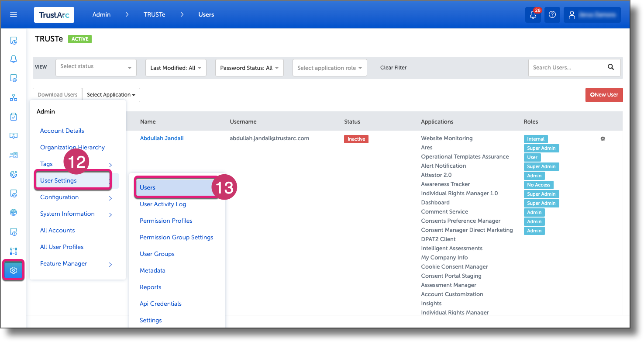This screenshot has width=644, height=342.
Task: Click the Download Users button
Action: pyautogui.click(x=57, y=95)
